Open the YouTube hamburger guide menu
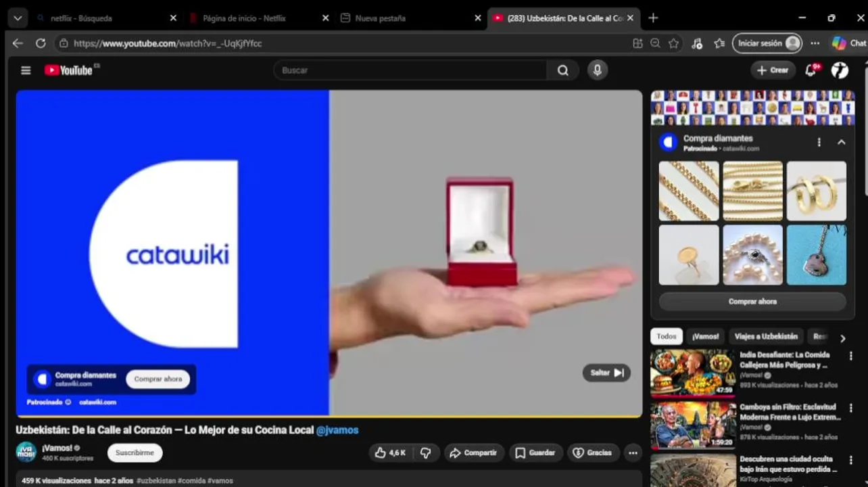This screenshot has width=868, height=487. pos(26,70)
